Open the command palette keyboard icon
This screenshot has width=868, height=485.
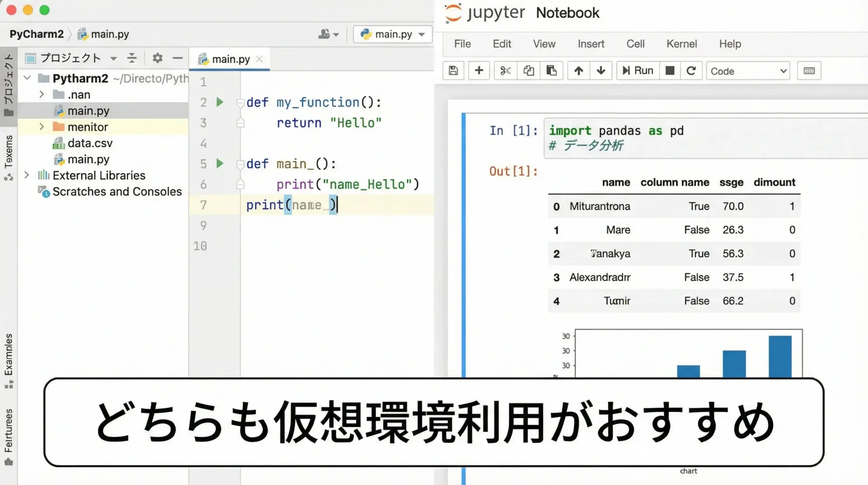809,71
